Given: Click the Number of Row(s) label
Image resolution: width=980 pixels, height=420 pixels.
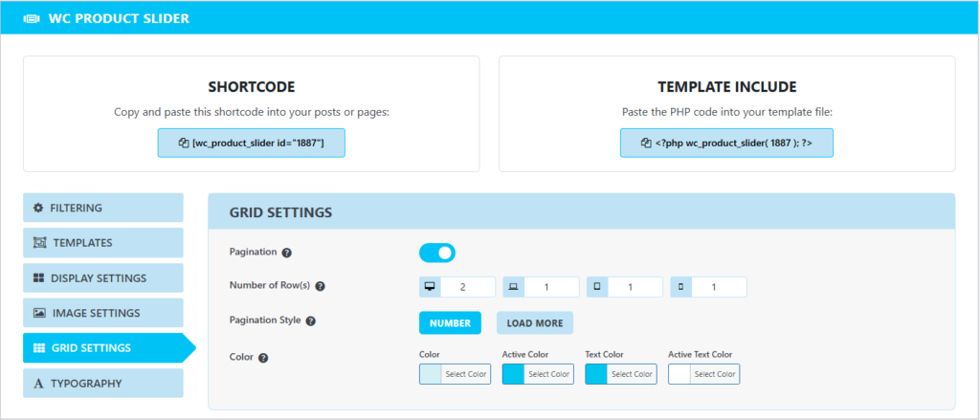Looking at the screenshot, I should [x=270, y=286].
